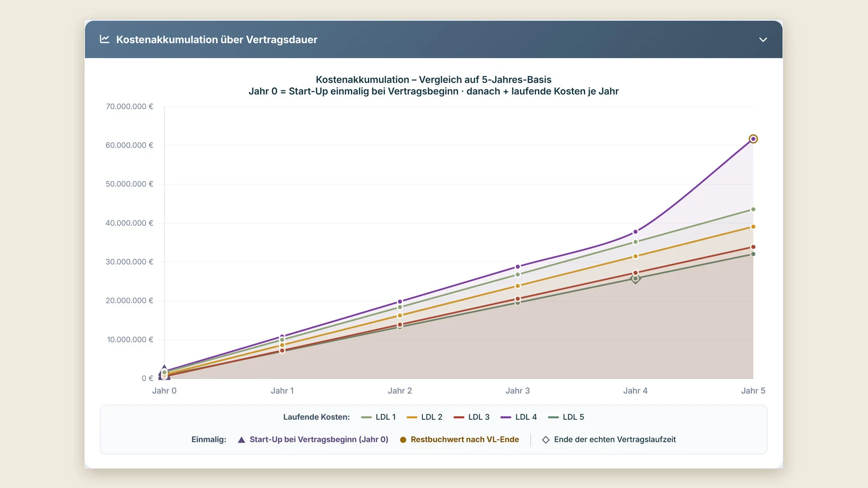Toggle LDL 1 series in legend
The height and width of the screenshot is (488, 868).
point(379,417)
